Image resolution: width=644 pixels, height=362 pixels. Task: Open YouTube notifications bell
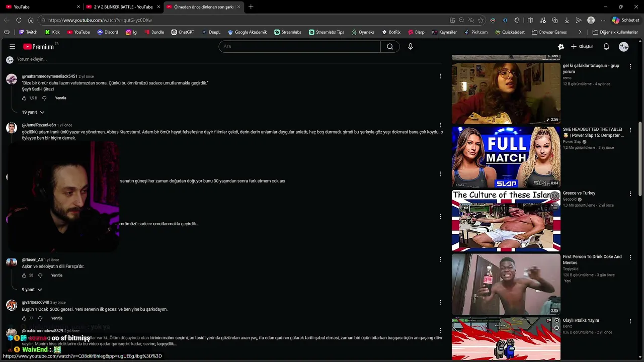tap(606, 46)
